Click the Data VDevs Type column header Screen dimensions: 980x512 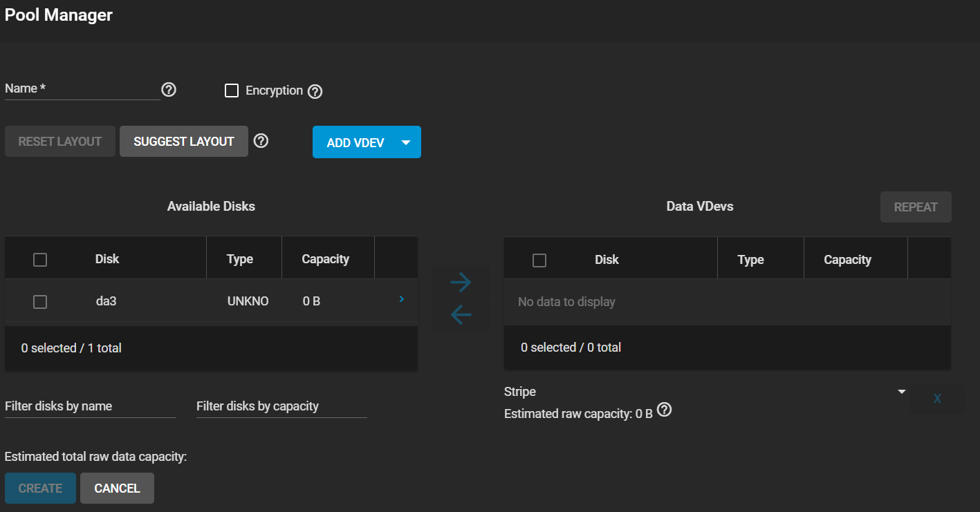[x=750, y=260]
